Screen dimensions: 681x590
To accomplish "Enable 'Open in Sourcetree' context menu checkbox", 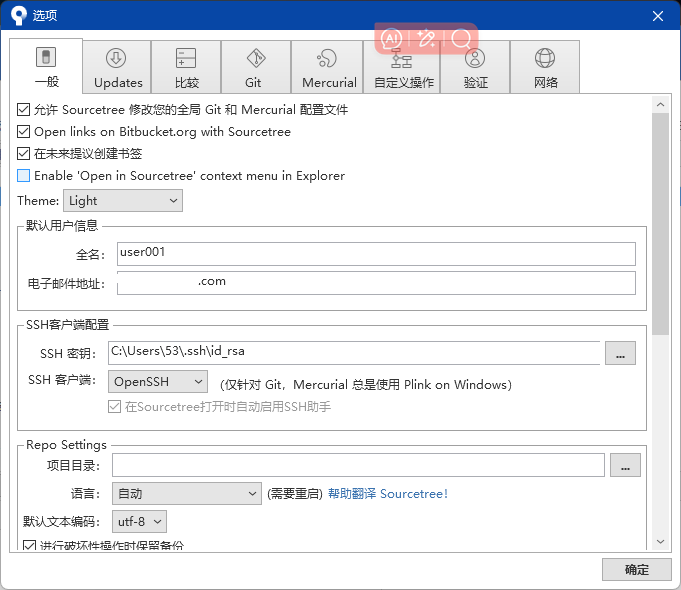I will pos(23,176).
